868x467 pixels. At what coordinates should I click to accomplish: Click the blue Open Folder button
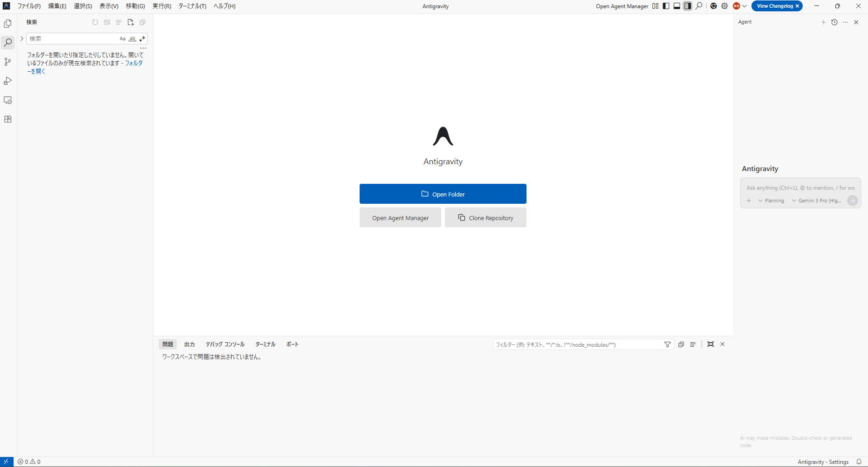coord(443,194)
